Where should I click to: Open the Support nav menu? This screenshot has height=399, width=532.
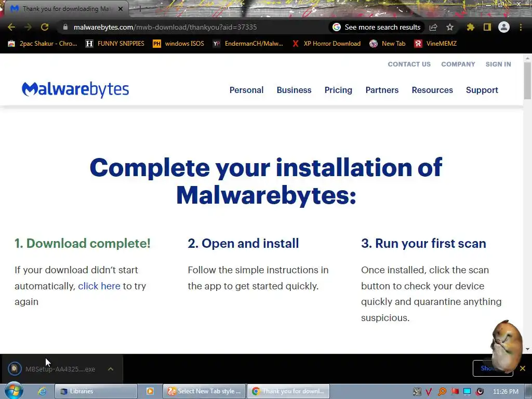pyautogui.click(x=482, y=90)
